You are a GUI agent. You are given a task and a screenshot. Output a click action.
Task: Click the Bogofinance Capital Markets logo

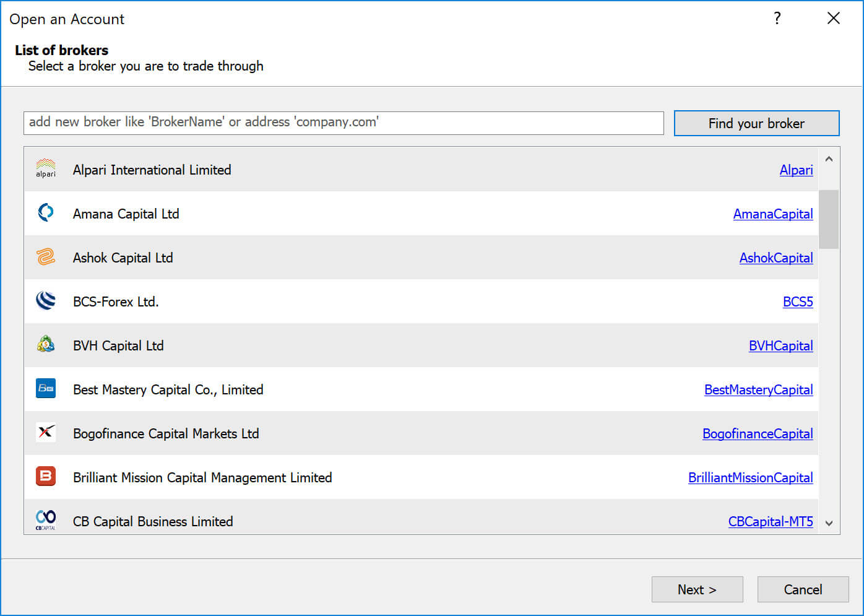[x=46, y=433]
